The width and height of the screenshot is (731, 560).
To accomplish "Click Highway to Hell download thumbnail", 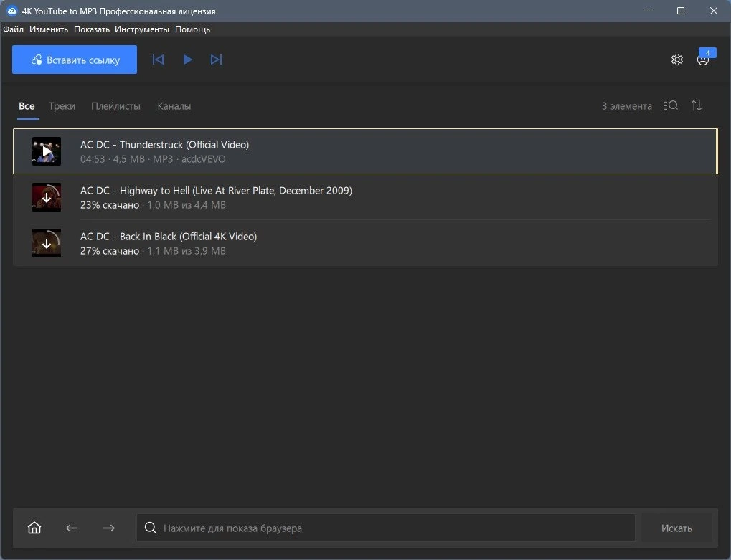I will pos(47,197).
